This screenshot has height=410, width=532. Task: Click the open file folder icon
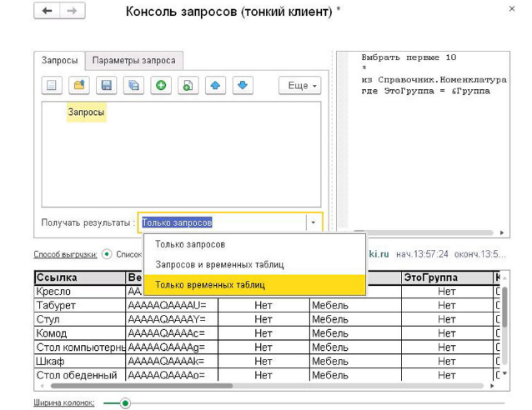click(x=79, y=85)
